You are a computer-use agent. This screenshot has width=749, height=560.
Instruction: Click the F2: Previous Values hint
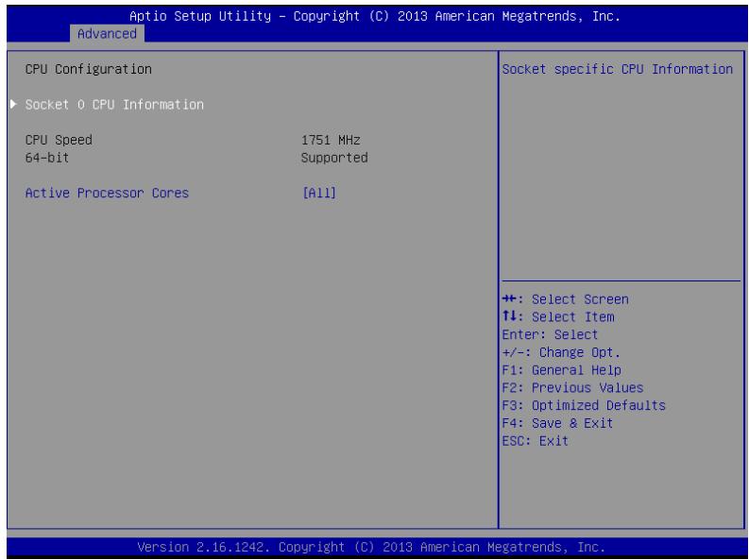(572, 387)
